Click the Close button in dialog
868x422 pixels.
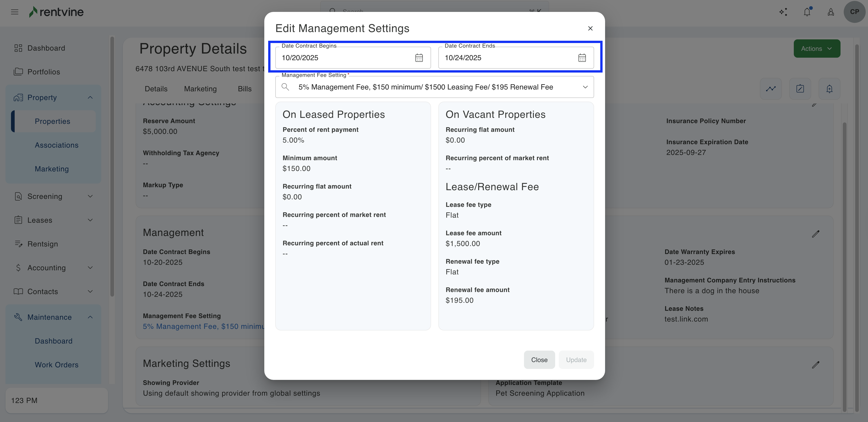(539, 360)
